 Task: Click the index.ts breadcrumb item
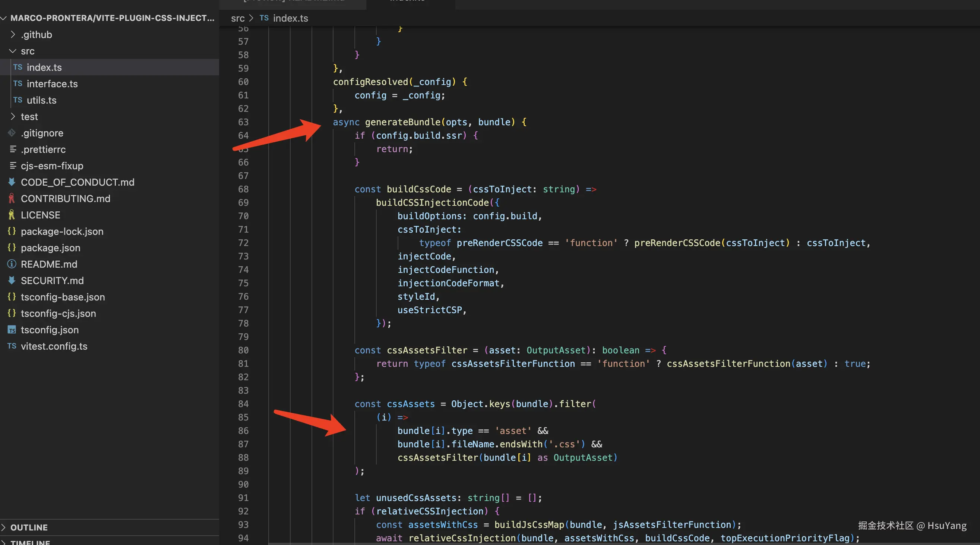290,18
